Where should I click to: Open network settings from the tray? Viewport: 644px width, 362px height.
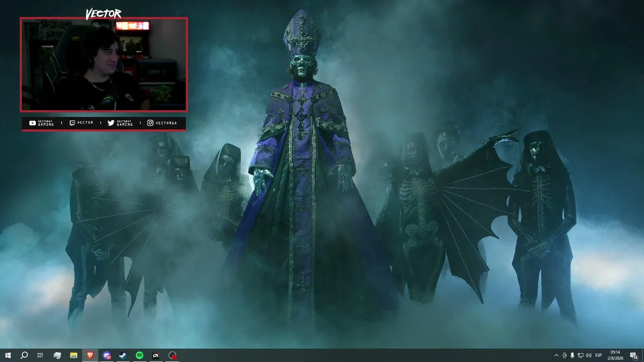coord(581,355)
